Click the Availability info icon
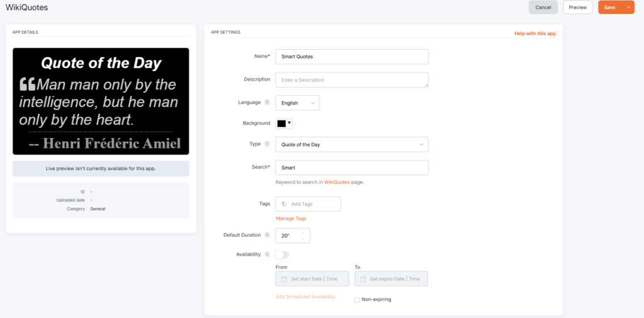 coord(267,254)
